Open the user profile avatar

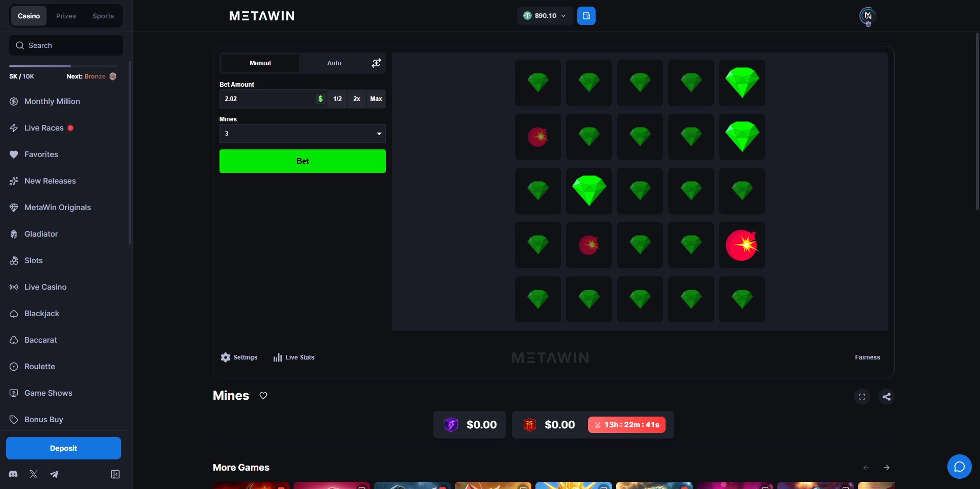click(x=868, y=16)
